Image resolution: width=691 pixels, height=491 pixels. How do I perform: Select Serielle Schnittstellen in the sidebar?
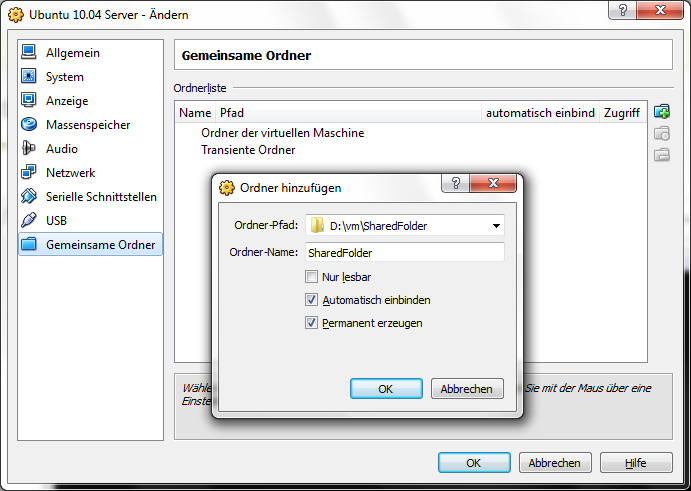pos(91,196)
